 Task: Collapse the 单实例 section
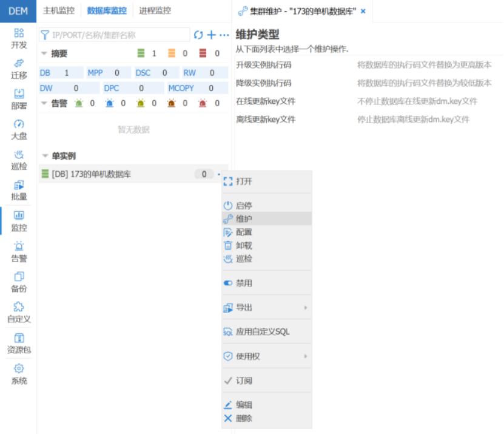(45, 156)
